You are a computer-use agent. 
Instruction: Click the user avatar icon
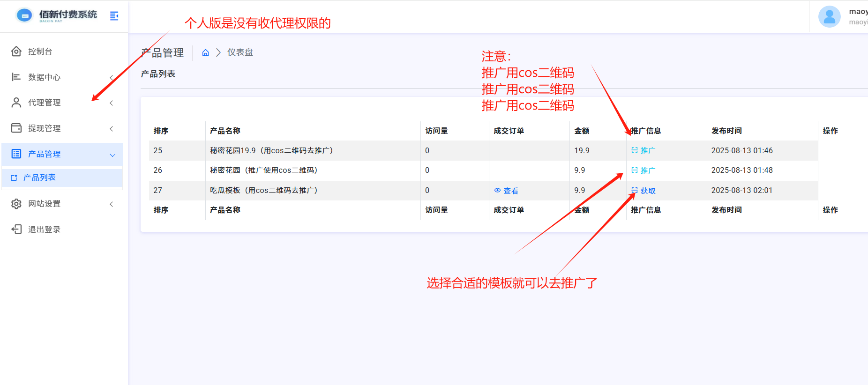[x=829, y=17]
